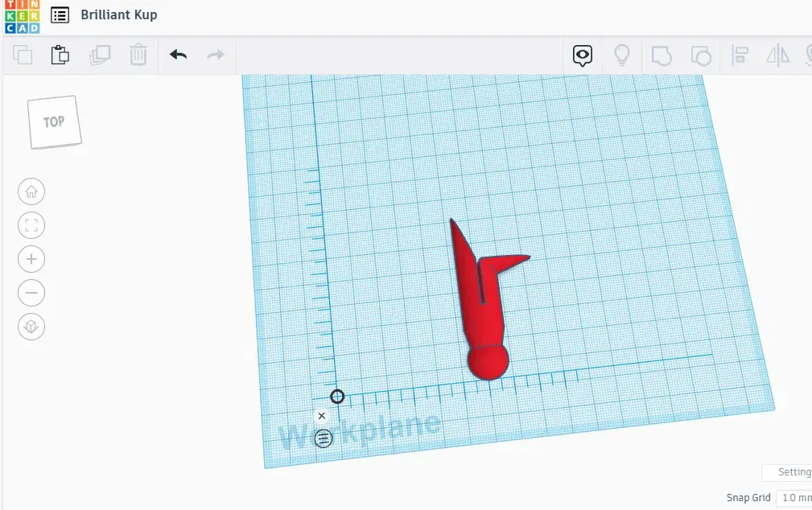Toggle ruler midpoint/endpoint mode icon
This screenshot has height=510, width=812.
point(324,438)
